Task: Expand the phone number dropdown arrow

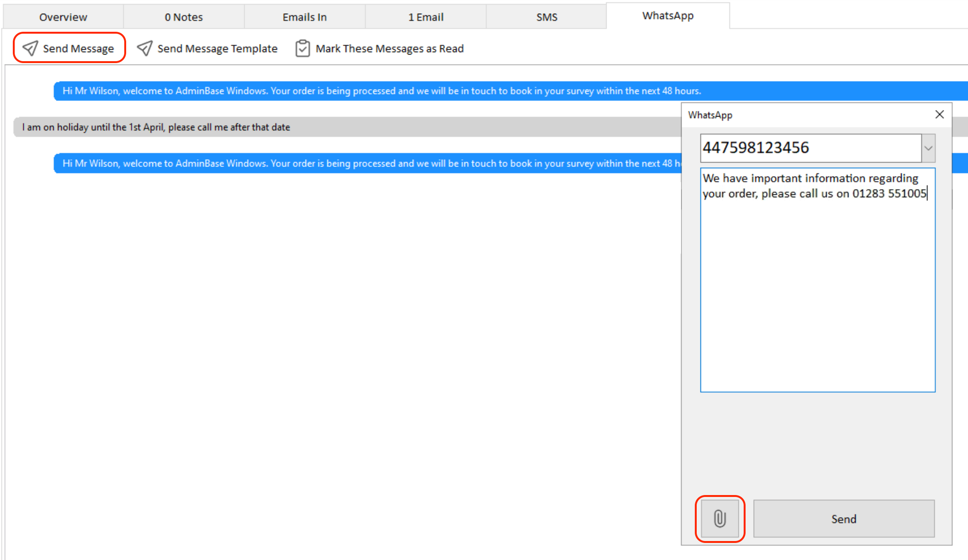Action: click(x=928, y=148)
